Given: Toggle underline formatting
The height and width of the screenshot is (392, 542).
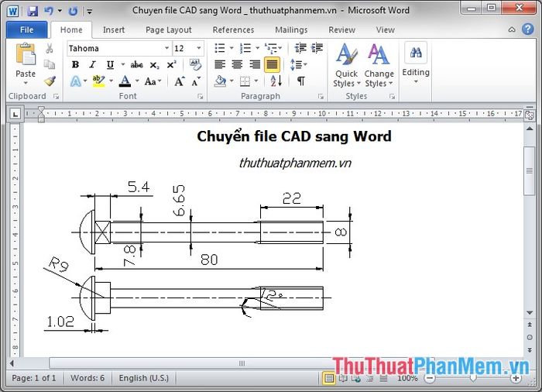Looking at the screenshot, I should [x=110, y=65].
